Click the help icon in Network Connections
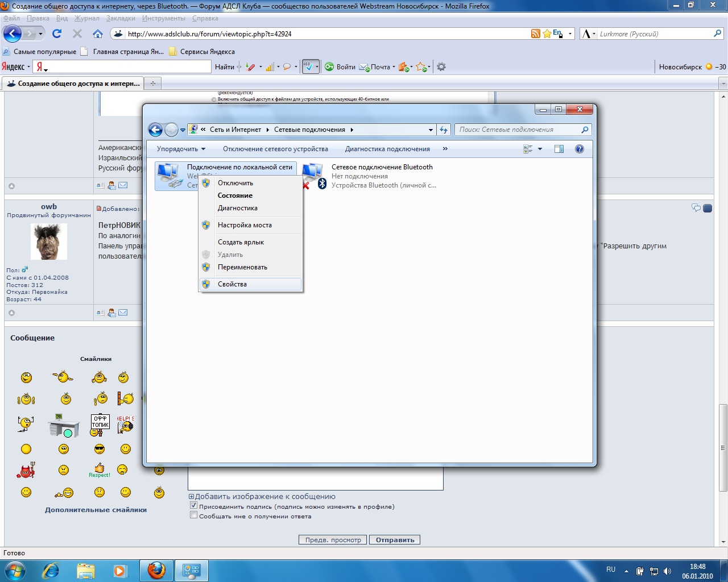The width and height of the screenshot is (728, 582). click(x=579, y=149)
